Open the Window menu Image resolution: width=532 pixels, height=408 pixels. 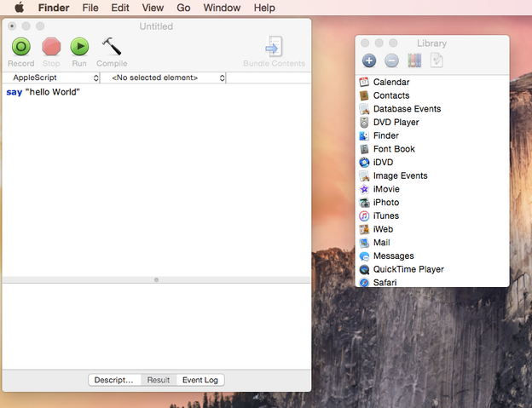tap(222, 8)
